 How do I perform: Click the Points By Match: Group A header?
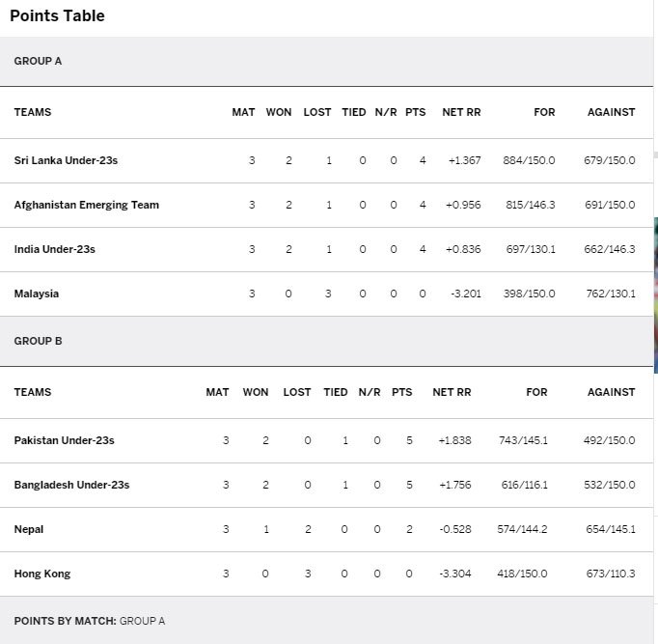(90, 621)
